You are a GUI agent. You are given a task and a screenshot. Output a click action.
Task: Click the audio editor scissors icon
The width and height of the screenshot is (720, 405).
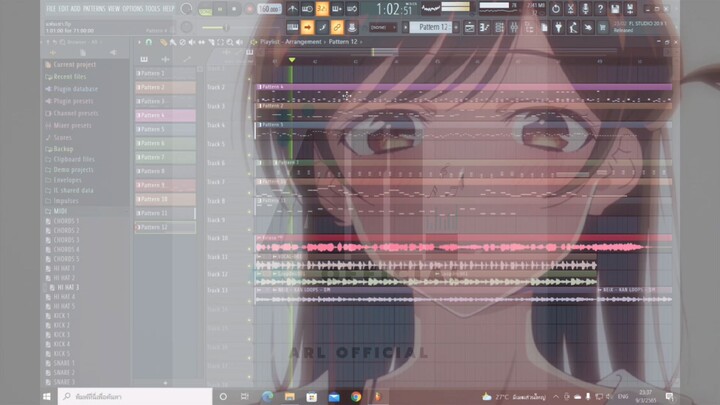[x=570, y=8]
